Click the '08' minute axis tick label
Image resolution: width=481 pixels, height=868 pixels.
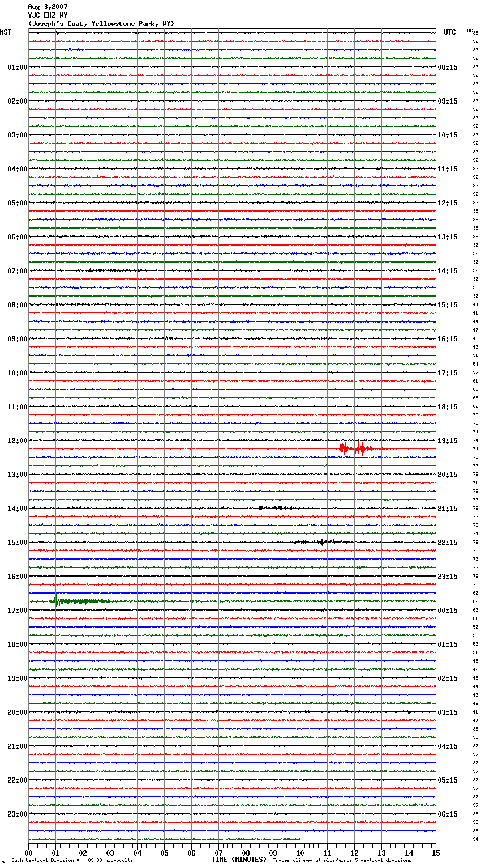[246, 853]
